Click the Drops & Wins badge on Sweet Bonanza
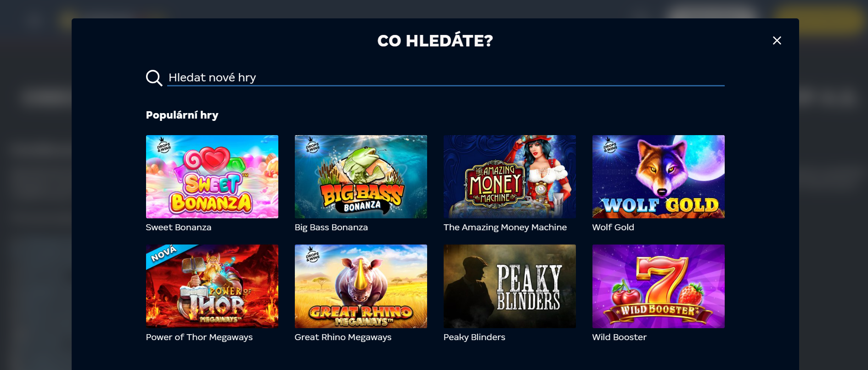This screenshot has width=868, height=370. click(163, 145)
